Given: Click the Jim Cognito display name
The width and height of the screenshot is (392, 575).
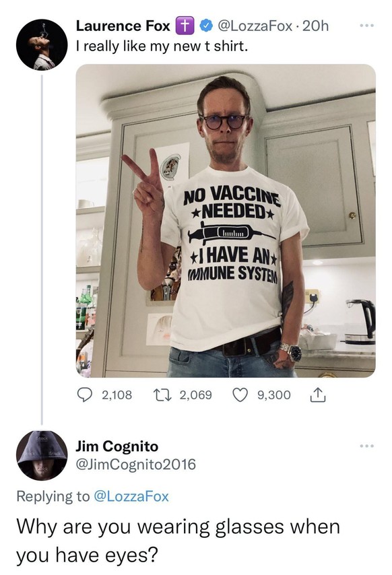Looking at the screenshot, I should click(117, 446).
